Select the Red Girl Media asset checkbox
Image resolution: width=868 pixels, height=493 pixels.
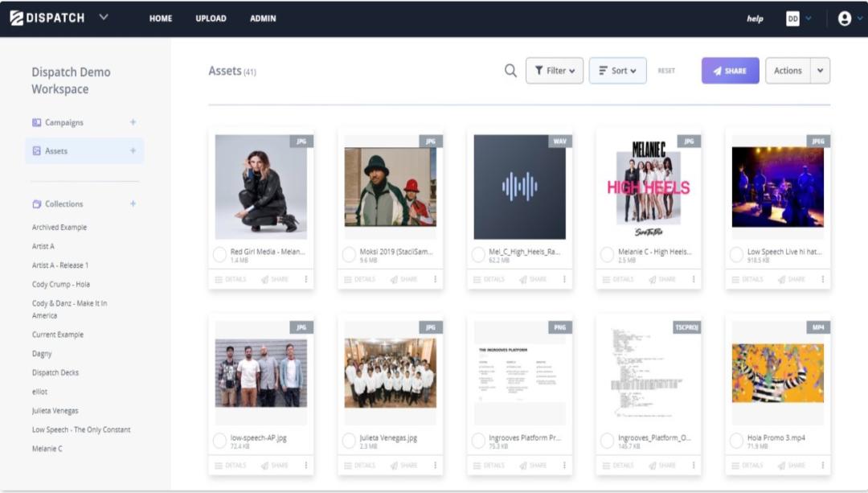point(219,255)
